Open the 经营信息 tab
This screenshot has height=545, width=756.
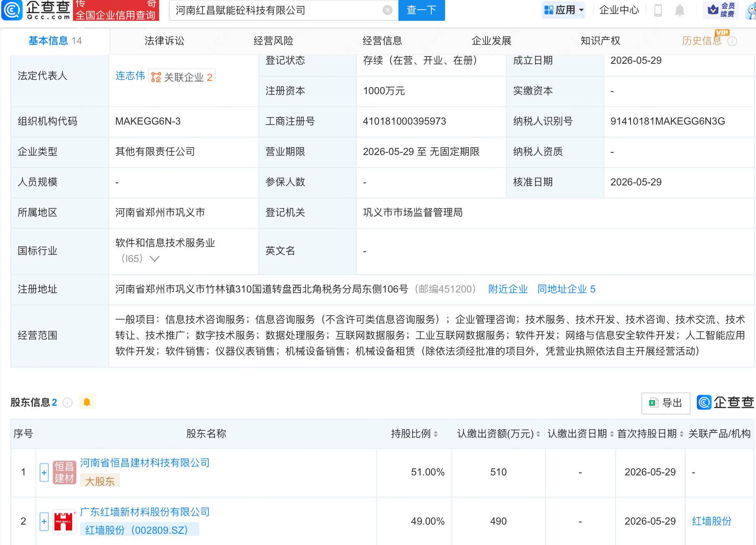[x=382, y=41]
